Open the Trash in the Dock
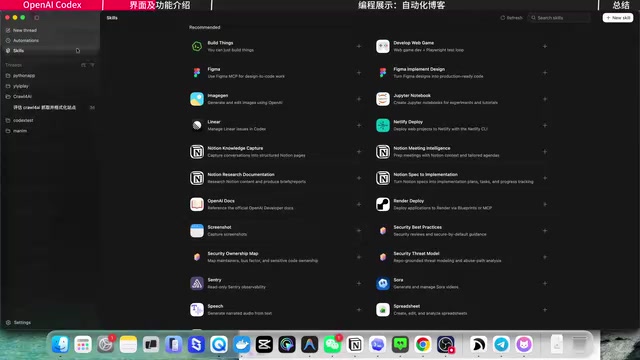 coord(579,344)
